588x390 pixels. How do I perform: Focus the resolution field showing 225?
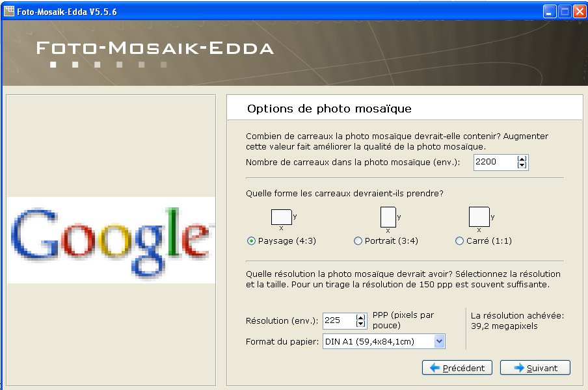click(x=339, y=320)
